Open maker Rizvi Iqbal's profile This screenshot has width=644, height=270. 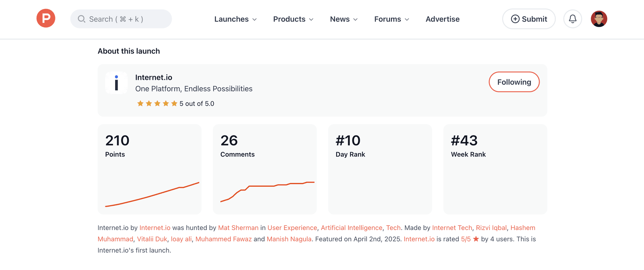tap(491, 228)
